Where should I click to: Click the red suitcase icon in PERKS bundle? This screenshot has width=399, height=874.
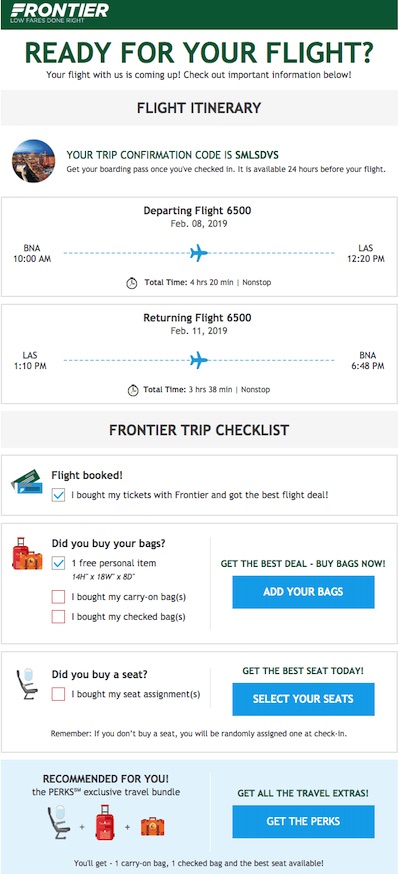pos(104,822)
